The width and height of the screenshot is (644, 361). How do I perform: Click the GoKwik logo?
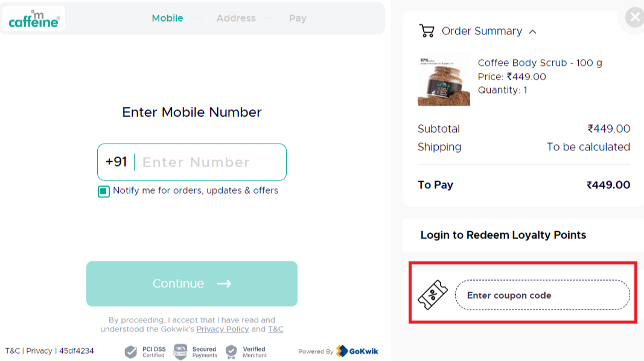pos(357,351)
